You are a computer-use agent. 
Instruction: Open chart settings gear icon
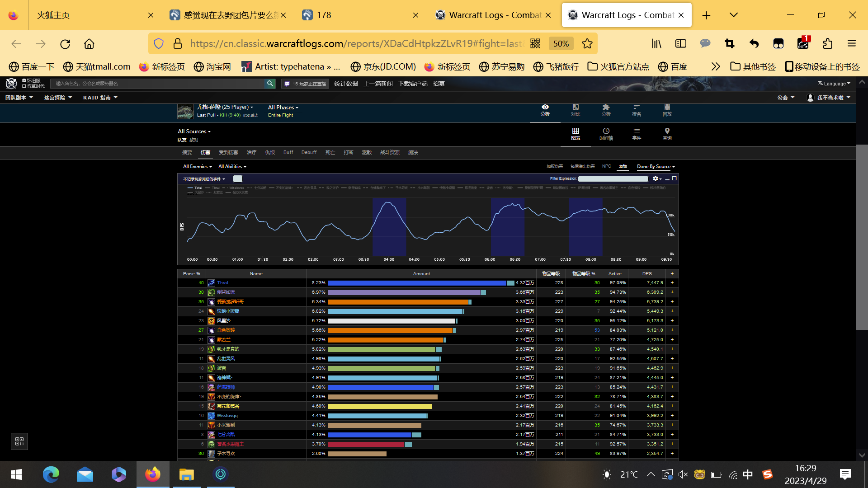point(656,178)
